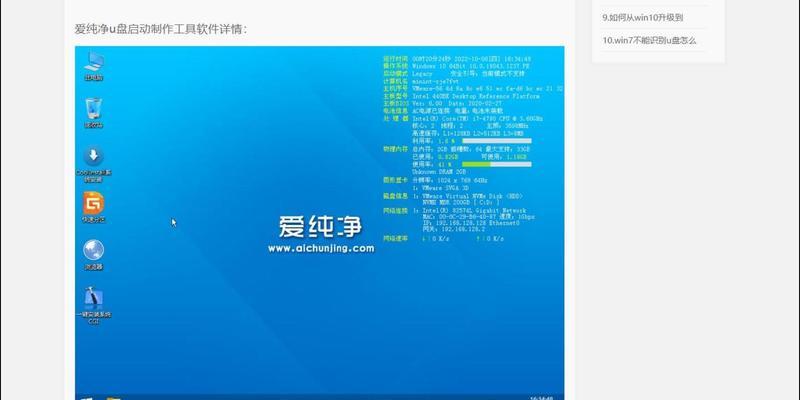
Task: Open the 此电脑 computer desktop icon
Action: pos(94,65)
